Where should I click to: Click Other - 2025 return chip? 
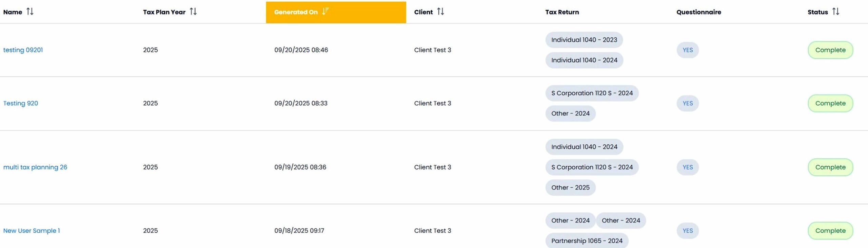pyautogui.click(x=570, y=188)
